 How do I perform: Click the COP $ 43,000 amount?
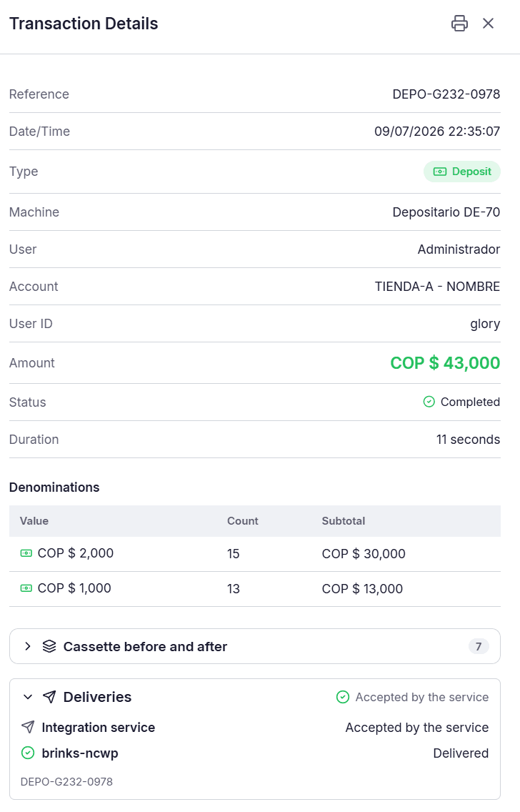click(445, 363)
